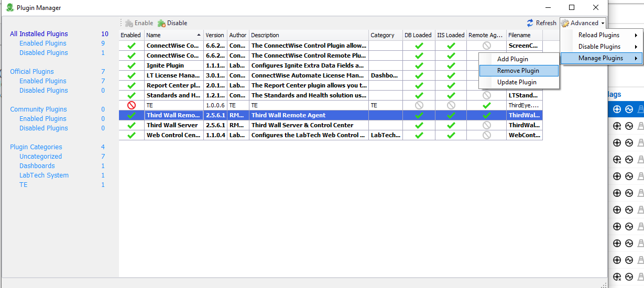
Task: Choose Add Plugin from the submenu
Action: [519, 59]
